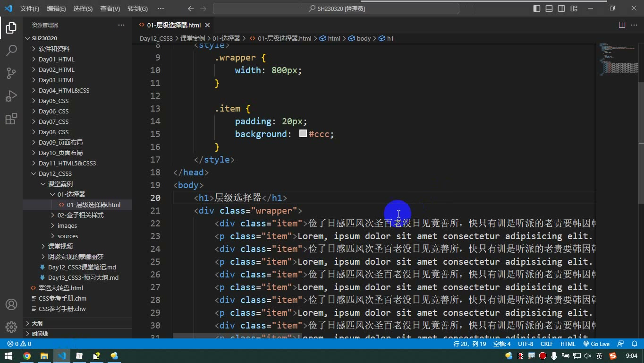Click Go Live in the status bar
Viewport: 644px width, 363px height.
(x=596, y=344)
